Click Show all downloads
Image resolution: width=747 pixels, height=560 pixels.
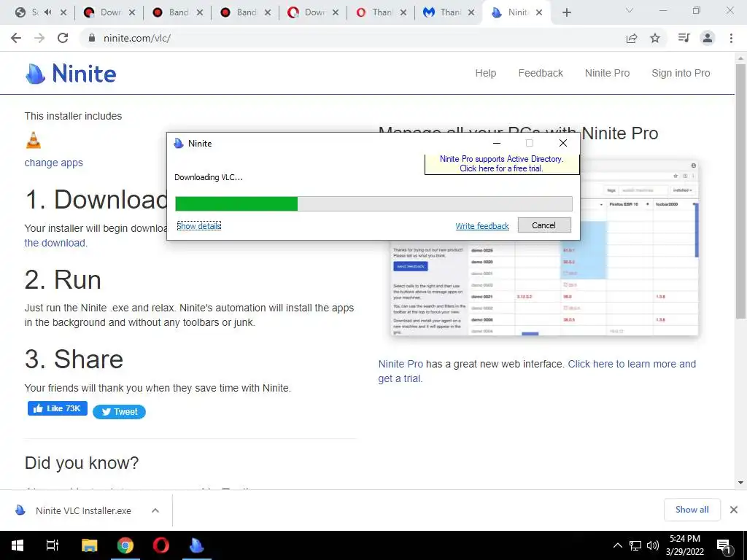(x=692, y=510)
